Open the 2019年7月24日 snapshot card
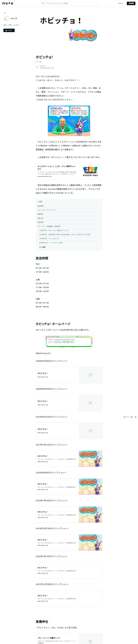 69,514
